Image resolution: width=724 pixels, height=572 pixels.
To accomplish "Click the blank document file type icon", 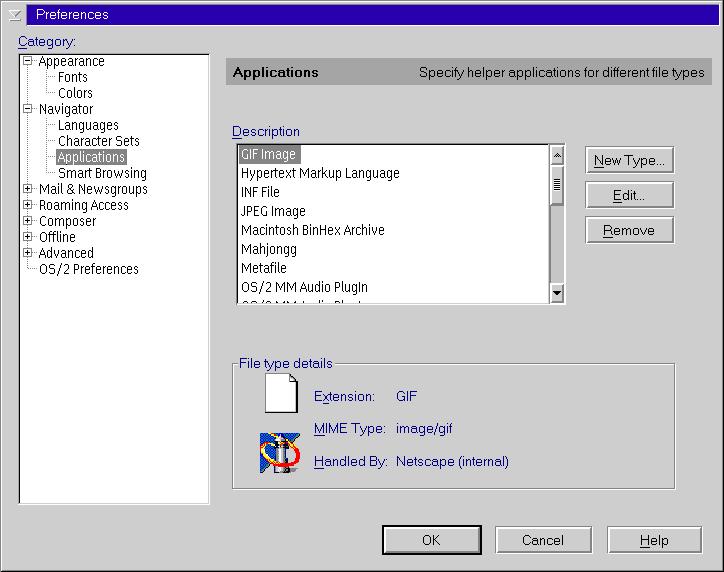I will pos(281,393).
